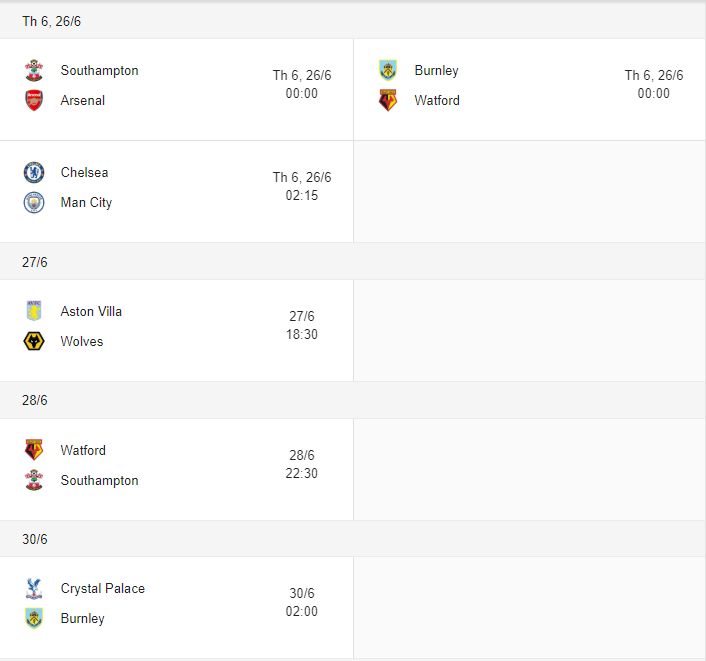Click the Wolves team crest
Screen dimensions: 706x661
click(x=34, y=341)
